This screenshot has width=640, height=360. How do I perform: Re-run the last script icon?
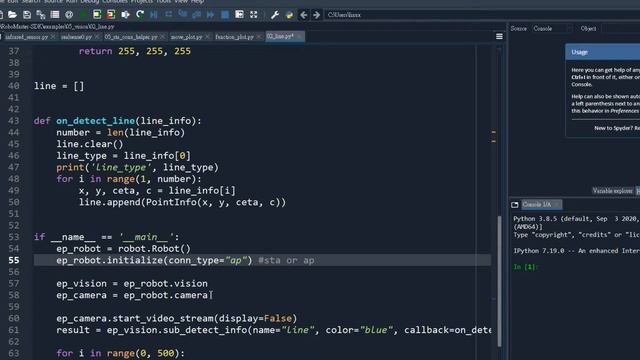point(140,15)
